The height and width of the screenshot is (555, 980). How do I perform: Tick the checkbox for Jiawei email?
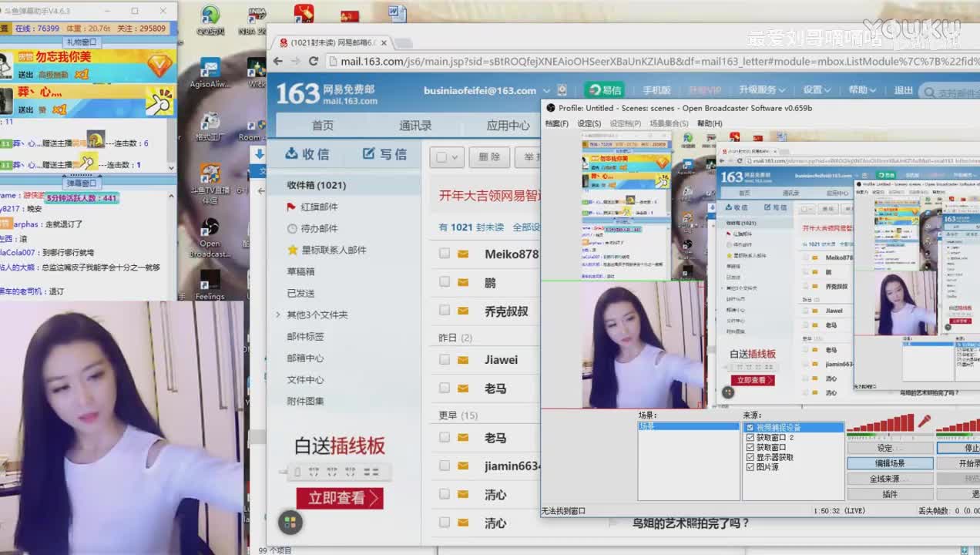(444, 359)
